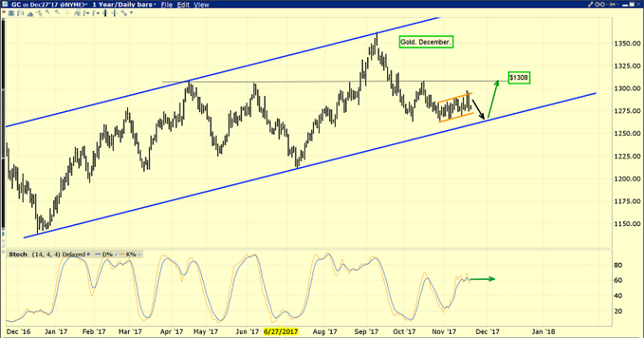The height and width of the screenshot is (338, 644).
Task: Select the black downward arrow annotation
Action: click(477, 108)
